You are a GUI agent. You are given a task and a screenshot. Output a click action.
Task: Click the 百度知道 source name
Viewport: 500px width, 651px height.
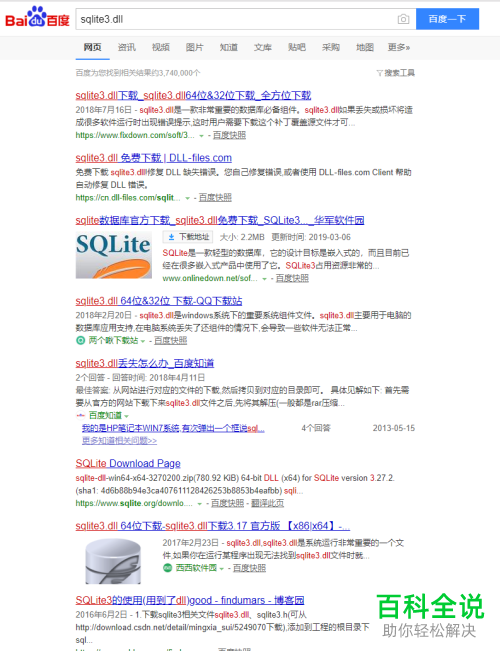click(x=105, y=415)
